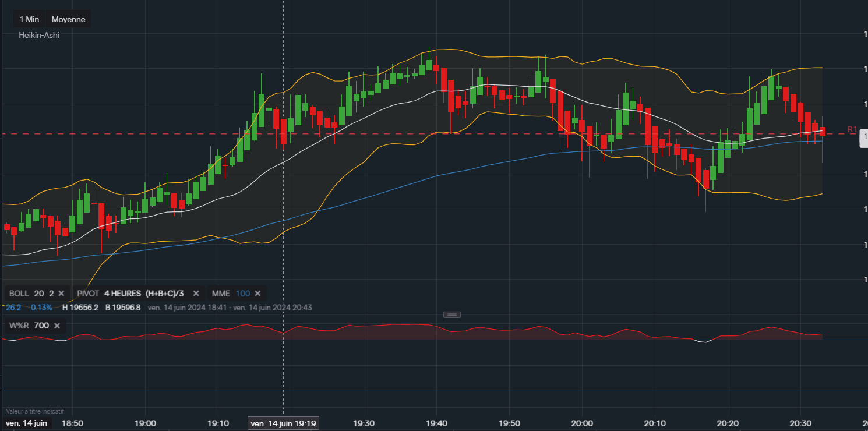Image resolution: width=868 pixels, height=431 pixels.
Task: Open BOLL indicator settings
Action: pos(19,294)
